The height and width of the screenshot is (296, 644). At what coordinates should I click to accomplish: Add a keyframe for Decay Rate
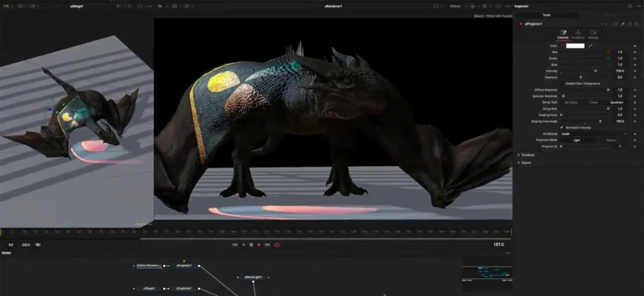tap(635, 109)
